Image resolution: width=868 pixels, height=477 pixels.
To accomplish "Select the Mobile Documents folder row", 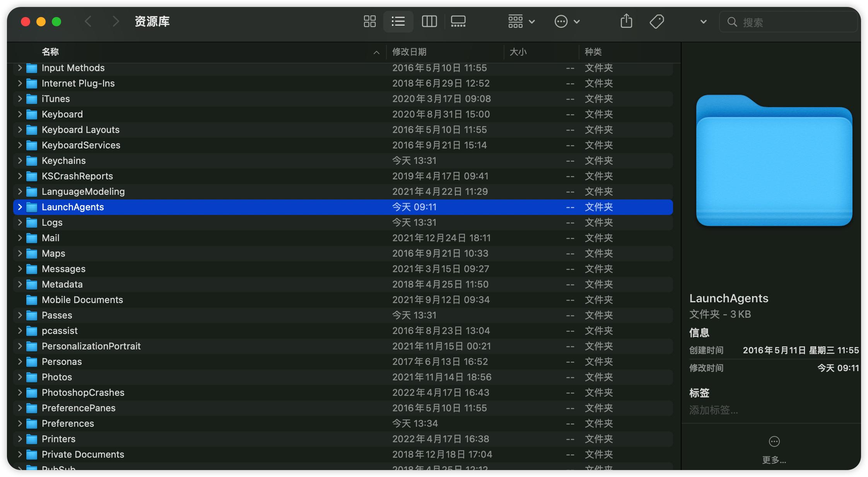I will (x=82, y=300).
